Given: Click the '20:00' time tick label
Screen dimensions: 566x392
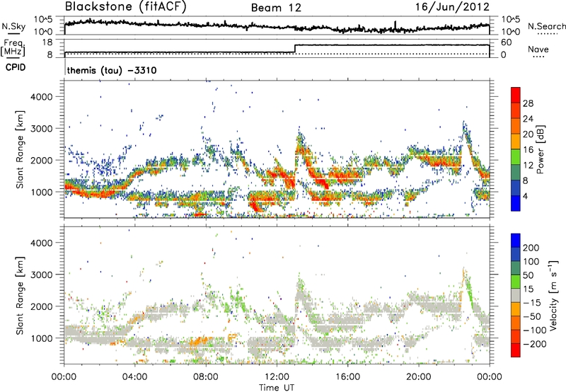Looking at the screenshot, I should pos(418,377).
